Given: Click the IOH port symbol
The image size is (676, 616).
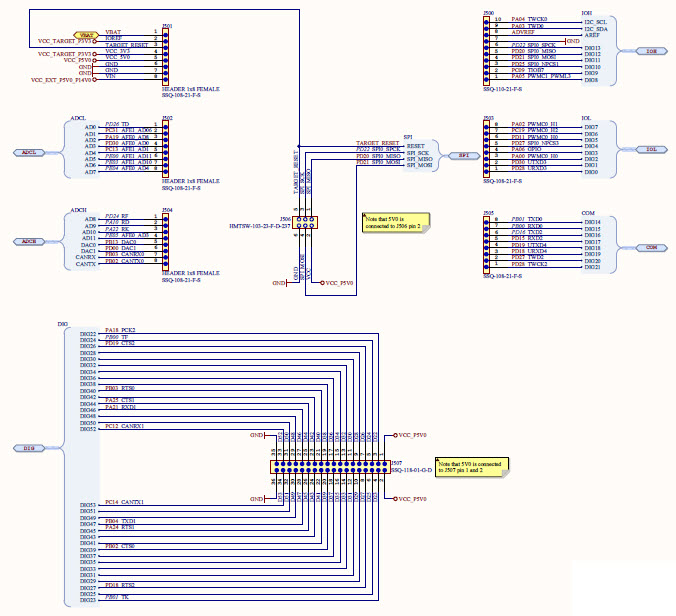Looking at the screenshot, I should click(x=651, y=50).
